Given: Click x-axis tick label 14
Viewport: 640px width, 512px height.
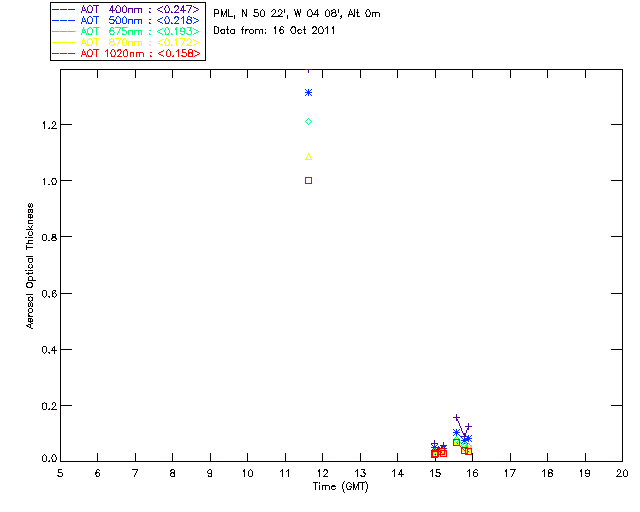Looking at the screenshot, I should [398, 474].
